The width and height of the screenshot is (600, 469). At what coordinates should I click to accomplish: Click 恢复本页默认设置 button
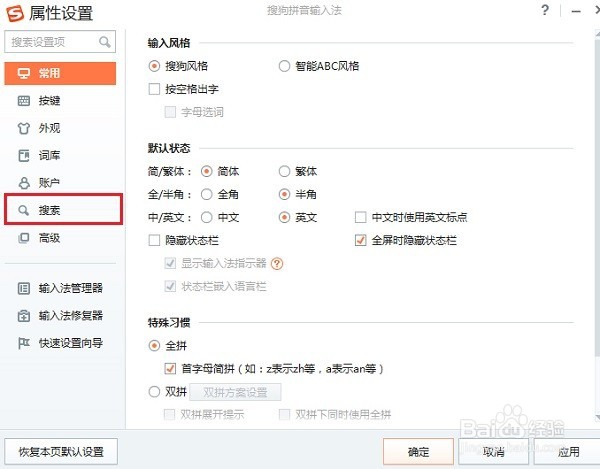click(61, 452)
